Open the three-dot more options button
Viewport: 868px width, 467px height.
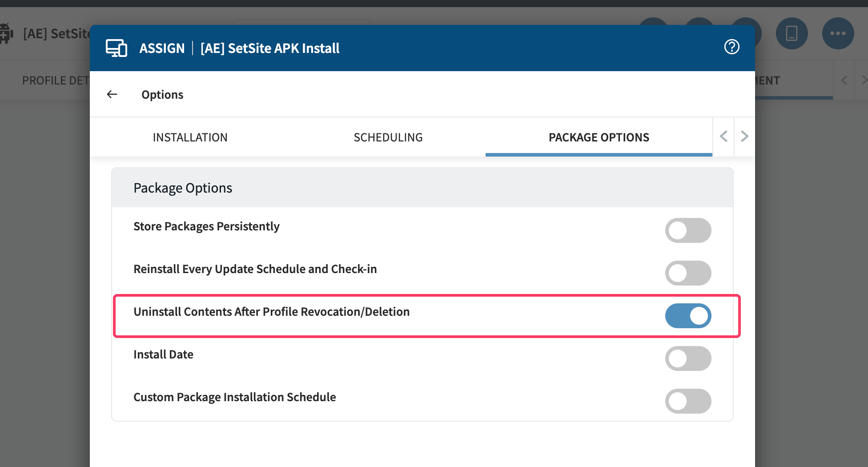coord(838,34)
